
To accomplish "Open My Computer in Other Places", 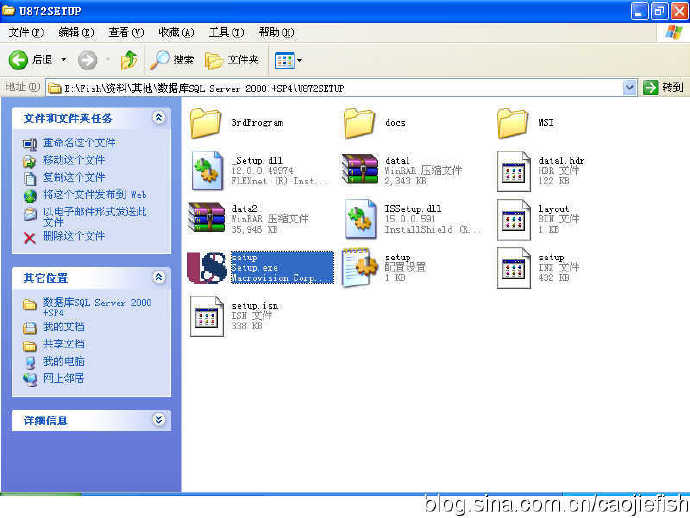I will pos(63,361).
